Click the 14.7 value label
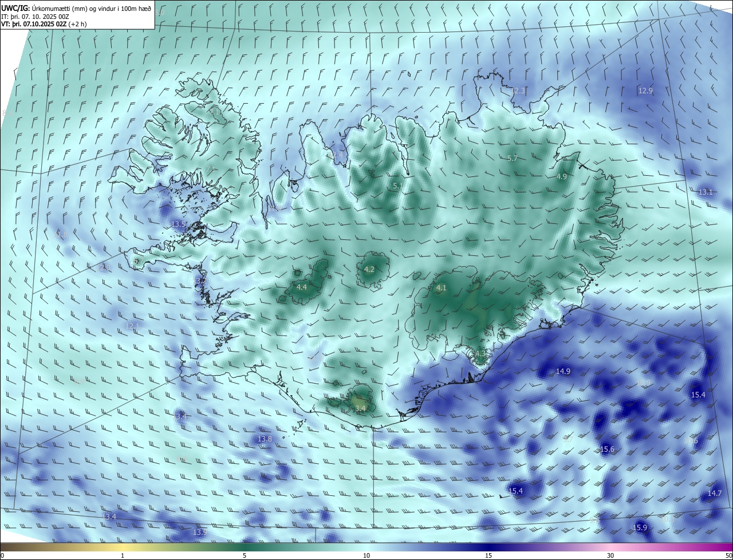The width and height of the screenshot is (733, 560). (x=715, y=493)
